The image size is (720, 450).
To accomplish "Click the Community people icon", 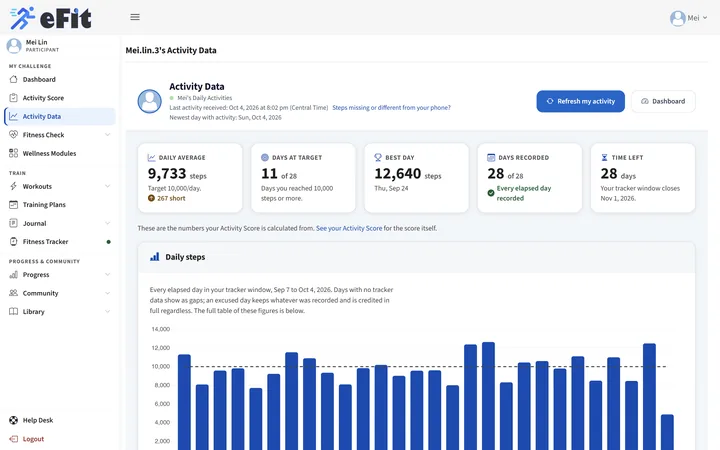I will 13,293.
